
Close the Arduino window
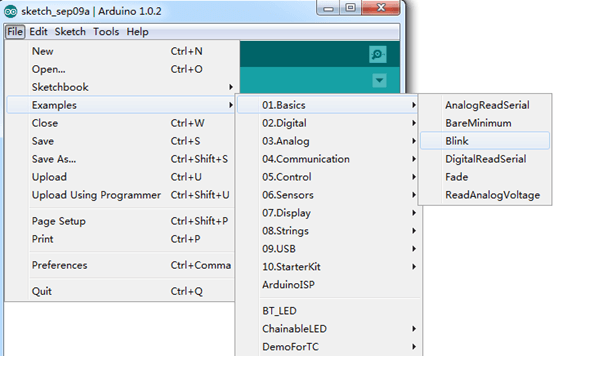(x=380, y=7)
